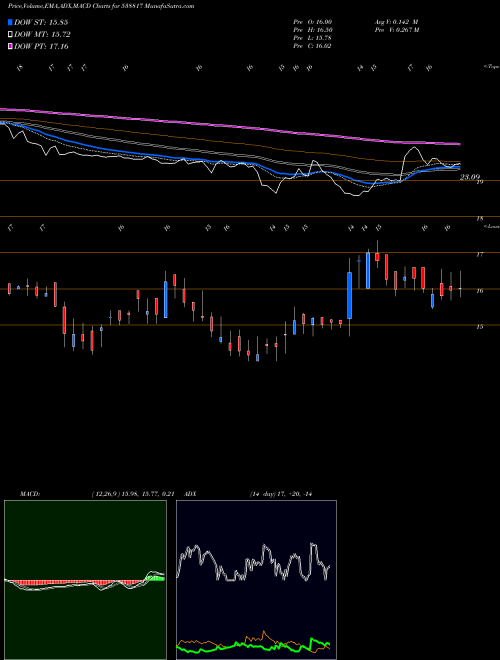The width and height of the screenshot is (500, 660).
Task: Click the green +DI line in ADX panel
Action: point(253,646)
